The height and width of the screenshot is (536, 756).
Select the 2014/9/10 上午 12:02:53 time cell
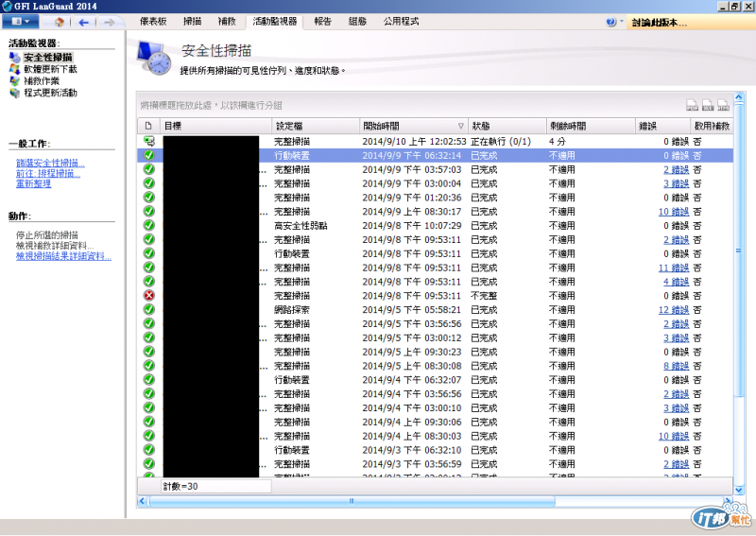(414, 142)
